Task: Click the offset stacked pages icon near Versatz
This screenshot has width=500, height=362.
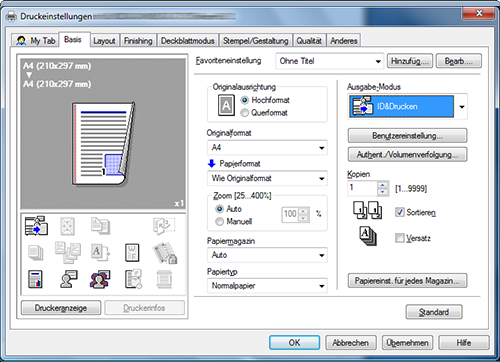Action: point(368,236)
